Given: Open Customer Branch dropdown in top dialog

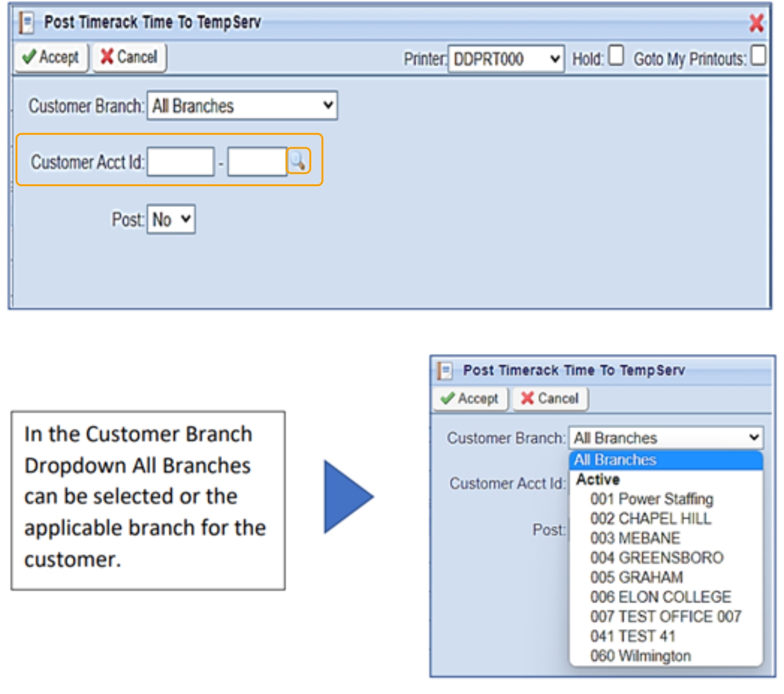Looking at the screenshot, I should 242,105.
